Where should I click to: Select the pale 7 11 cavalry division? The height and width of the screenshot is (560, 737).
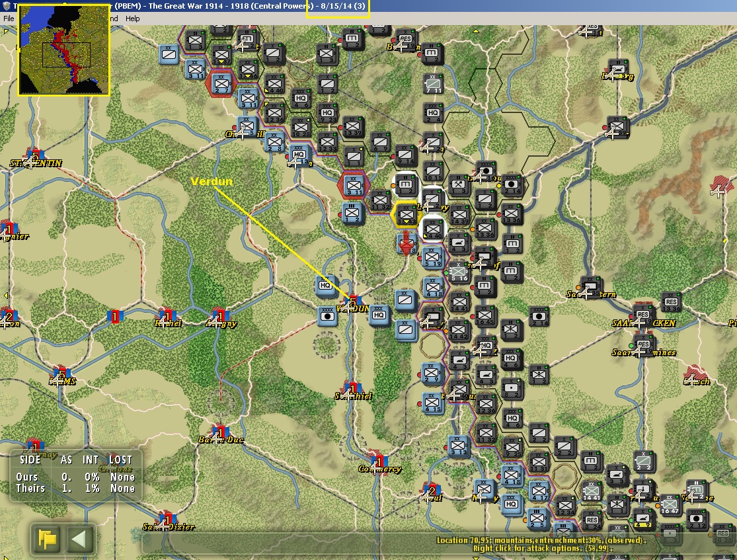[433, 83]
